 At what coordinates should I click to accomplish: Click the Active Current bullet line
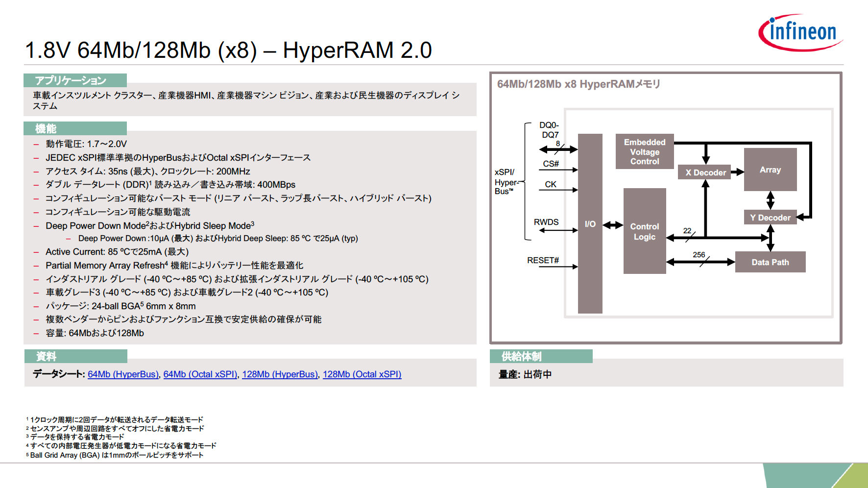[x=117, y=252]
